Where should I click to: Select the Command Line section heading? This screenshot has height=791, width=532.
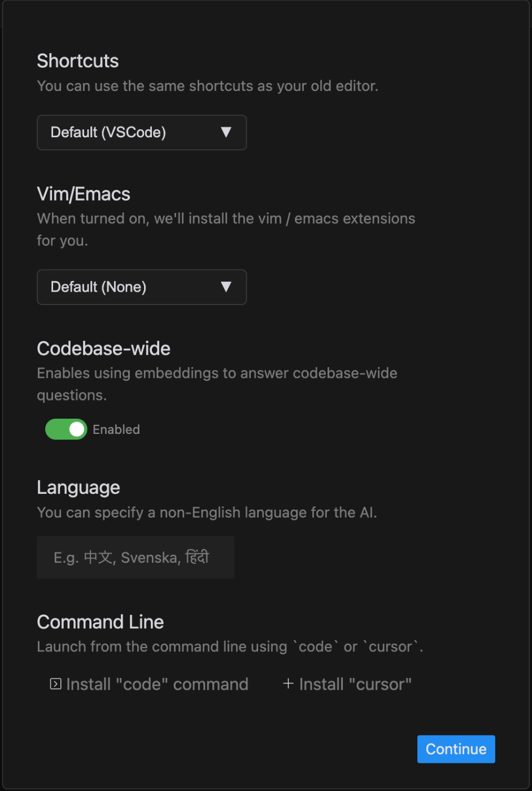coord(101,622)
